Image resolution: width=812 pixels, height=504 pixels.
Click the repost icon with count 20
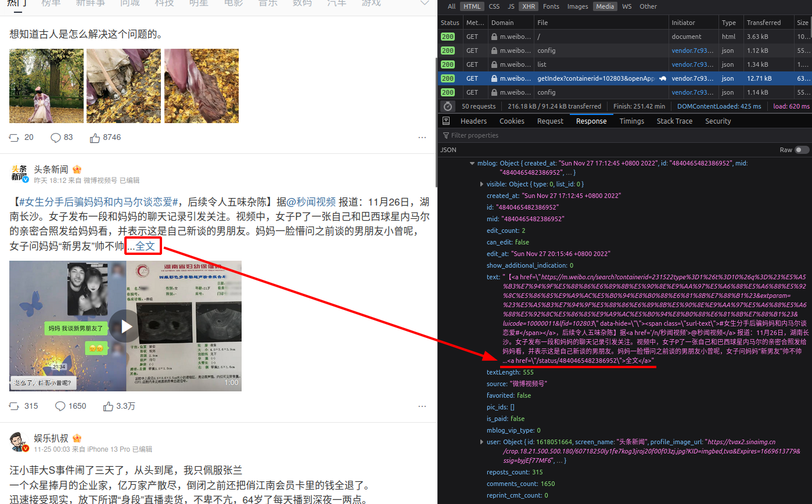[15, 138]
